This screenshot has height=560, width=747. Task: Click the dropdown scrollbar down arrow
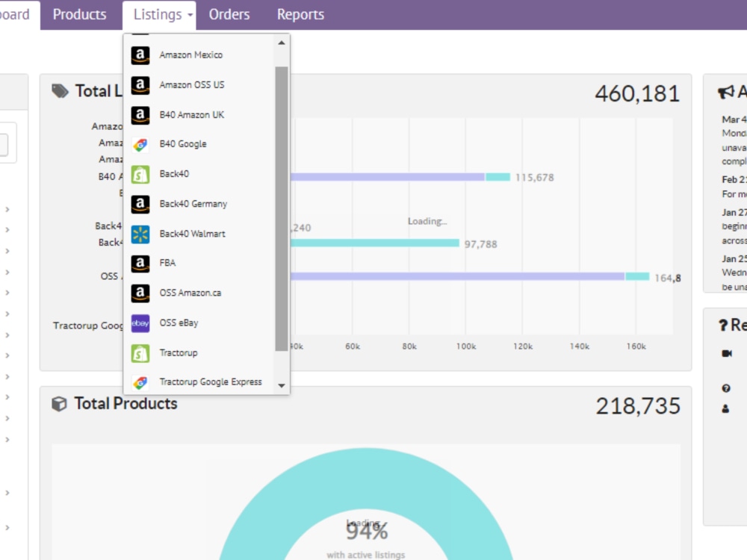(x=282, y=386)
